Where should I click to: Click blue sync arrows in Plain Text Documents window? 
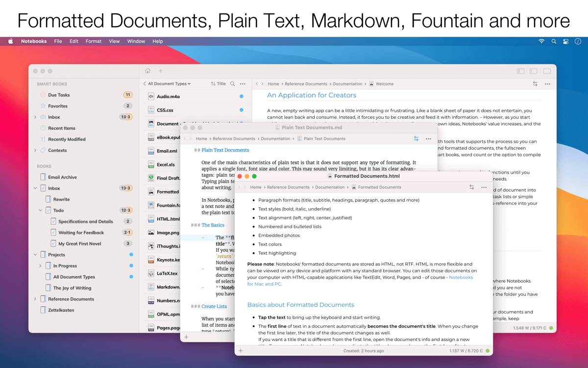coord(416,139)
